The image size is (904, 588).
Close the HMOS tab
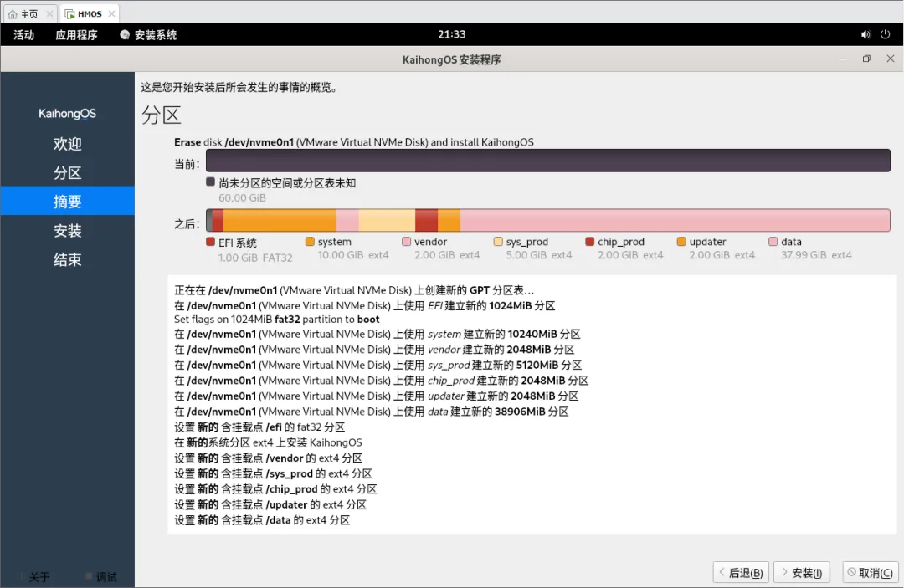pos(111,13)
